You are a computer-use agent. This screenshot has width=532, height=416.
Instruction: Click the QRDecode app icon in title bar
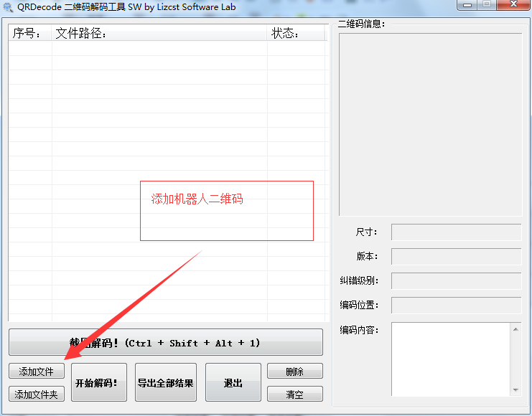click(8, 7)
